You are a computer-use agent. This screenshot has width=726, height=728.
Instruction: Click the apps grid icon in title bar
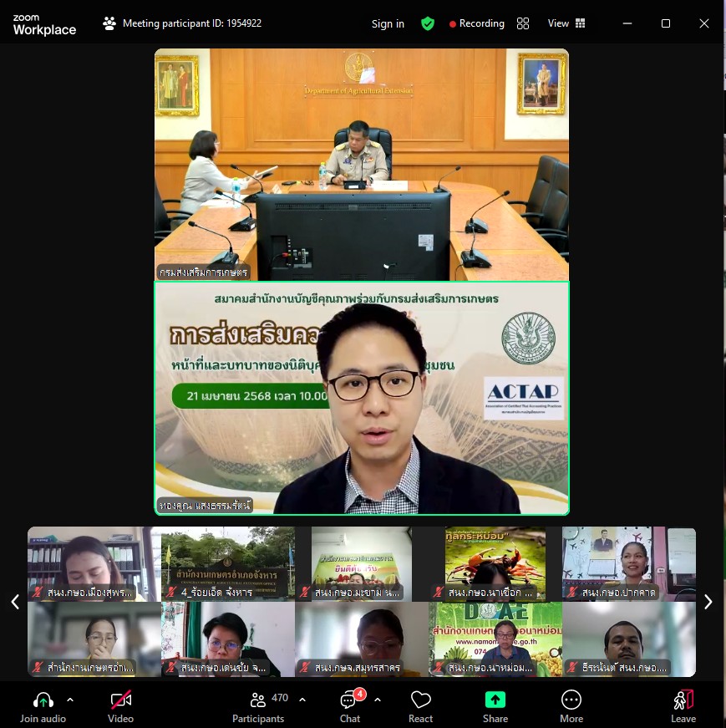point(523,23)
